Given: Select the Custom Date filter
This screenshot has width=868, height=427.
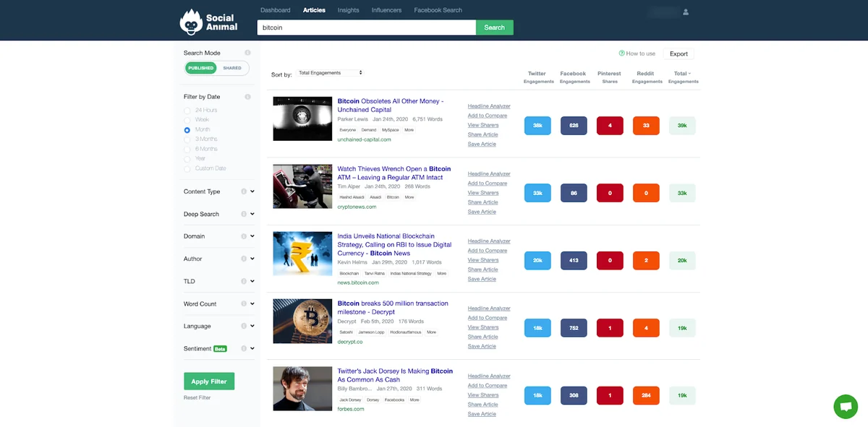Looking at the screenshot, I should [187, 168].
